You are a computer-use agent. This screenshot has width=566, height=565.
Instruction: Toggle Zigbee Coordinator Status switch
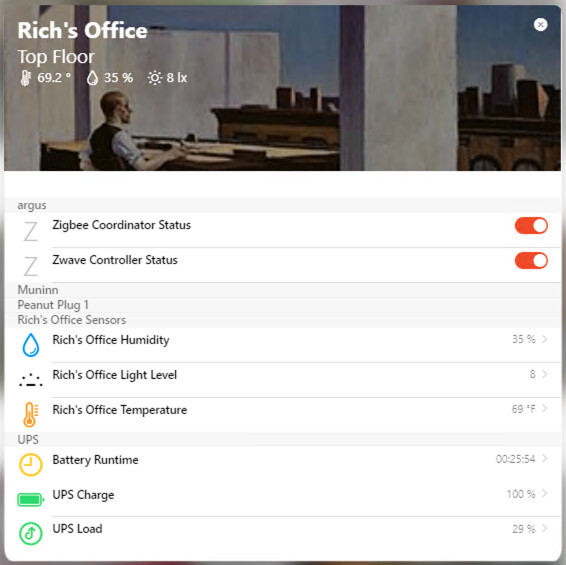pos(531,226)
